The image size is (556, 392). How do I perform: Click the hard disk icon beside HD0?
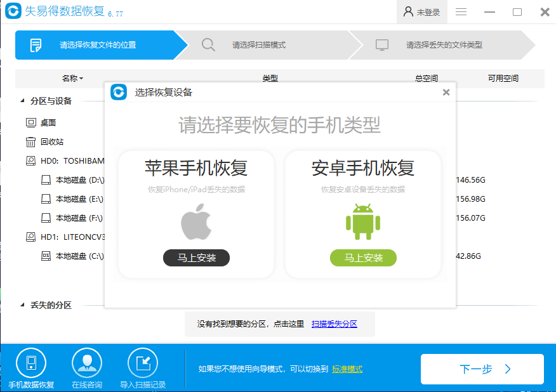coord(31,161)
